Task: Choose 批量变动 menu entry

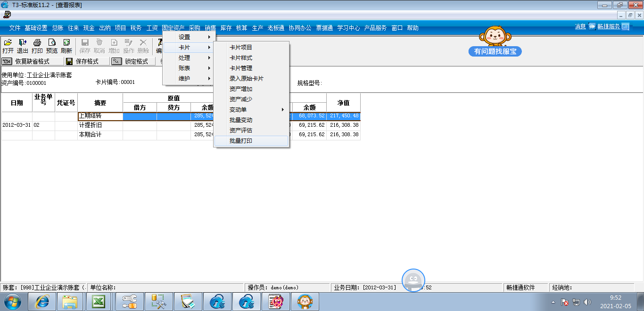Action: 251,120
